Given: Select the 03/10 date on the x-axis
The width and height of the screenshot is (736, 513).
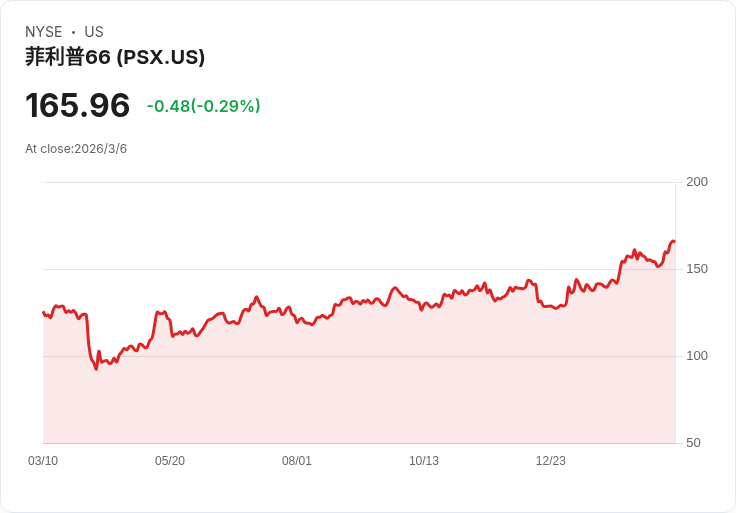Looking at the screenshot, I should tap(43, 461).
